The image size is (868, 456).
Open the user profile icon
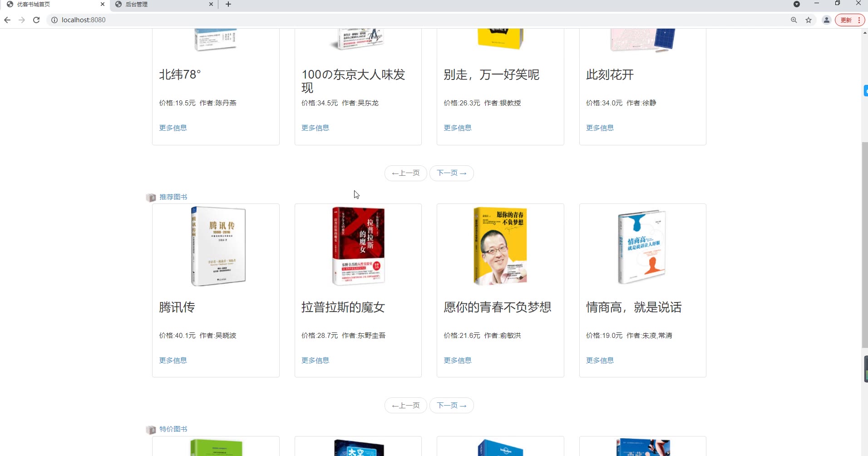(827, 20)
